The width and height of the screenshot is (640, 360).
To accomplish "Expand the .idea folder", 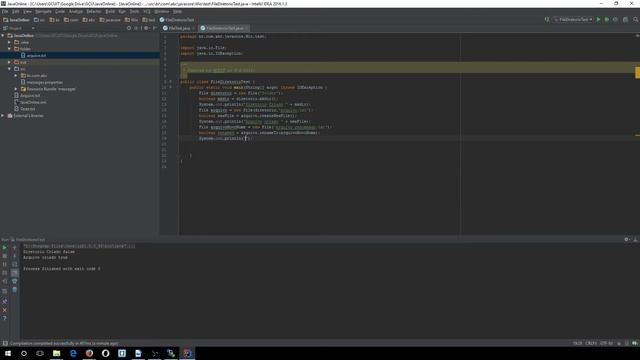I will pyautogui.click(x=9, y=42).
